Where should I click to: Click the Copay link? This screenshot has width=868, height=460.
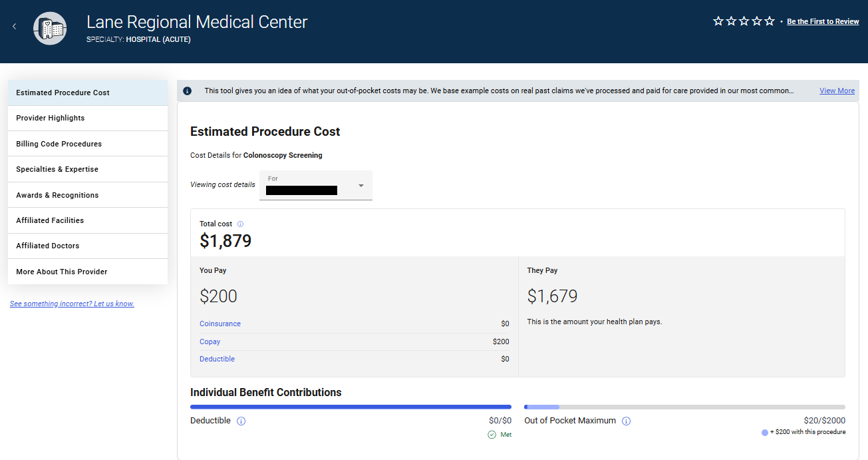pos(210,342)
